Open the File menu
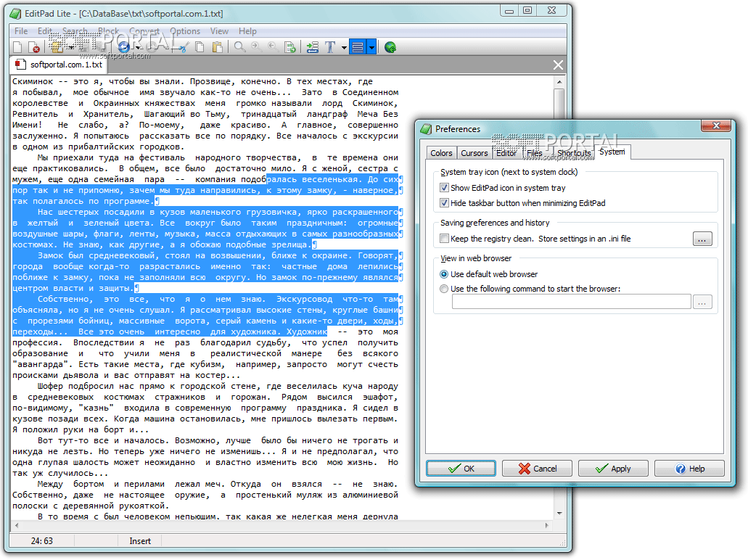 tap(21, 31)
